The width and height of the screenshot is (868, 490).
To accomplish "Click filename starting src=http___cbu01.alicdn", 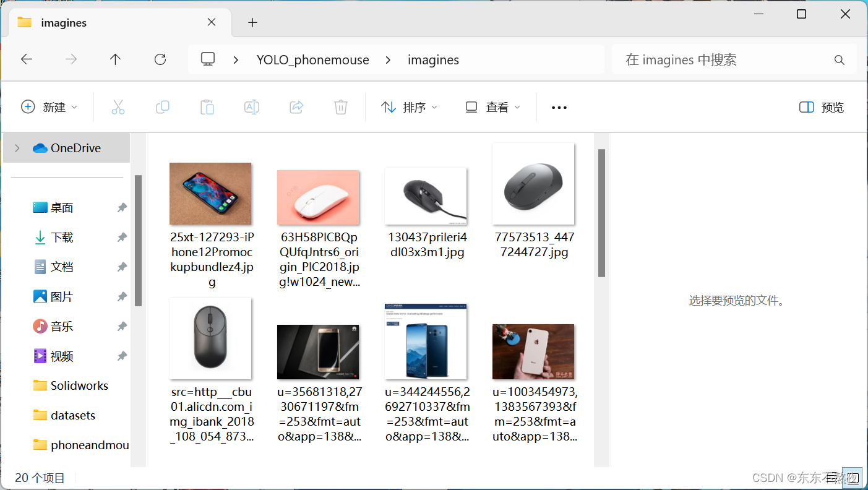I will coord(212,415).
